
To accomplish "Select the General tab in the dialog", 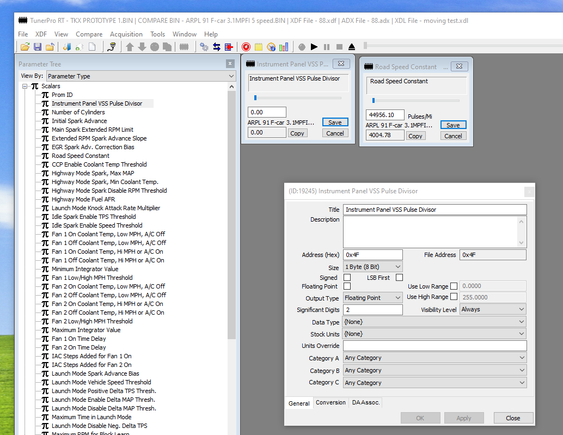I will pyautogui.click(x=299, y=403).
